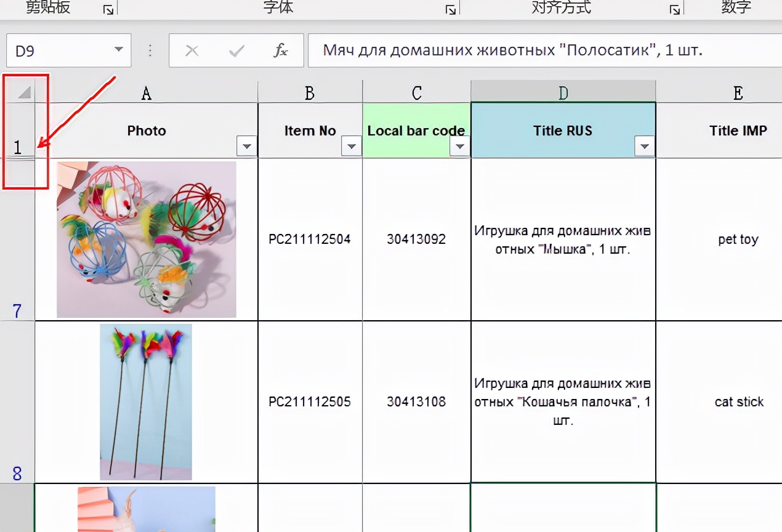Select the partially visible row 9 photo
The image size is (782, 532).
147,509
